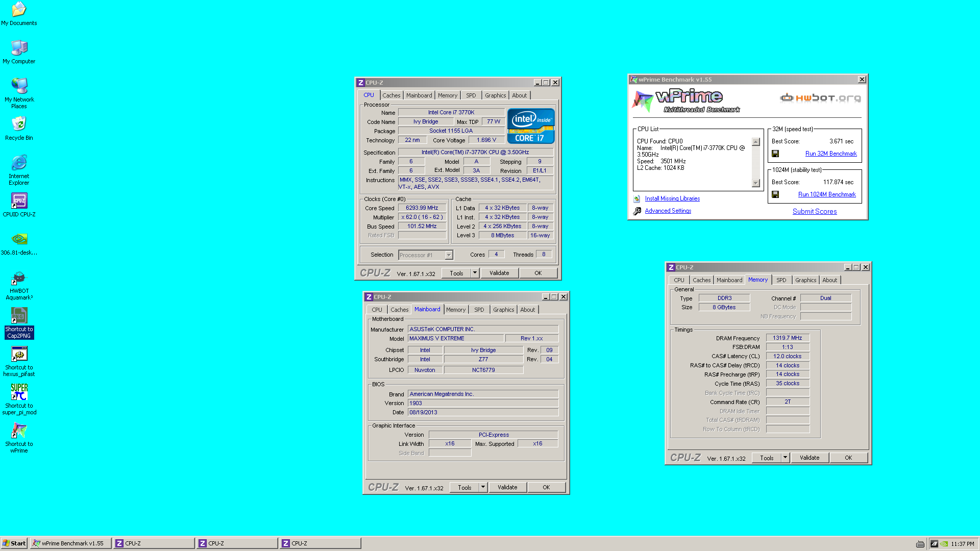Screen dimensions: 980x551
Task: Click the Advanced Settings wrench icon
Action: (x=637, y=211)
